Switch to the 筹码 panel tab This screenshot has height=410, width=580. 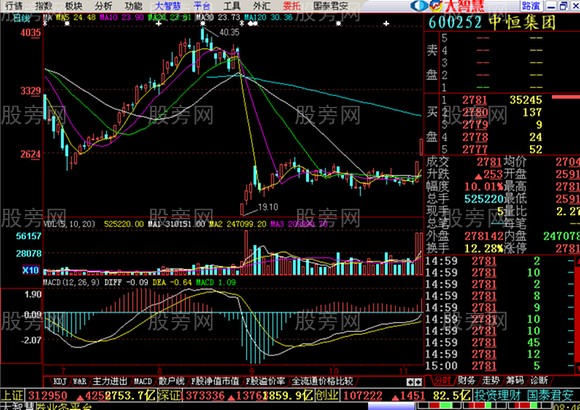click(x=515, y=380)
